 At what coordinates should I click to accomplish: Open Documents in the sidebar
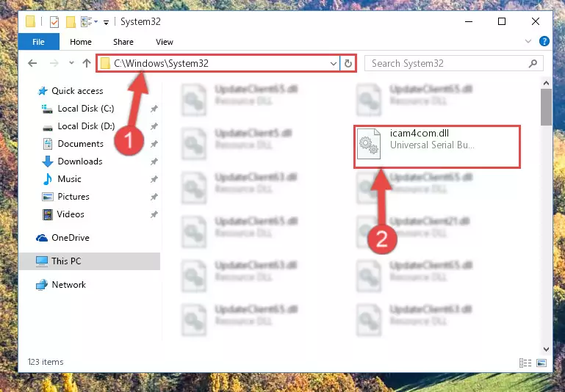click(x=80, y=144)
